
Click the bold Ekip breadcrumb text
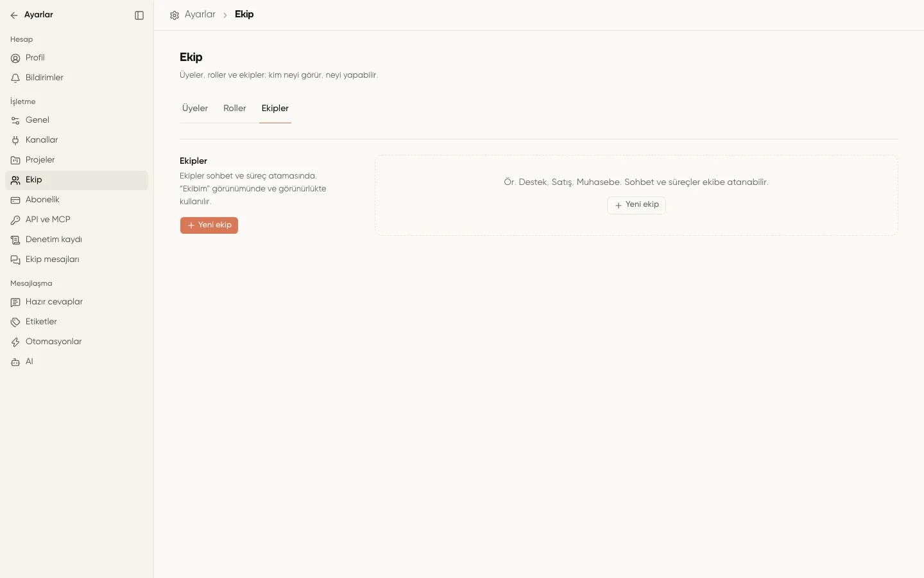[x=244, y=14]
